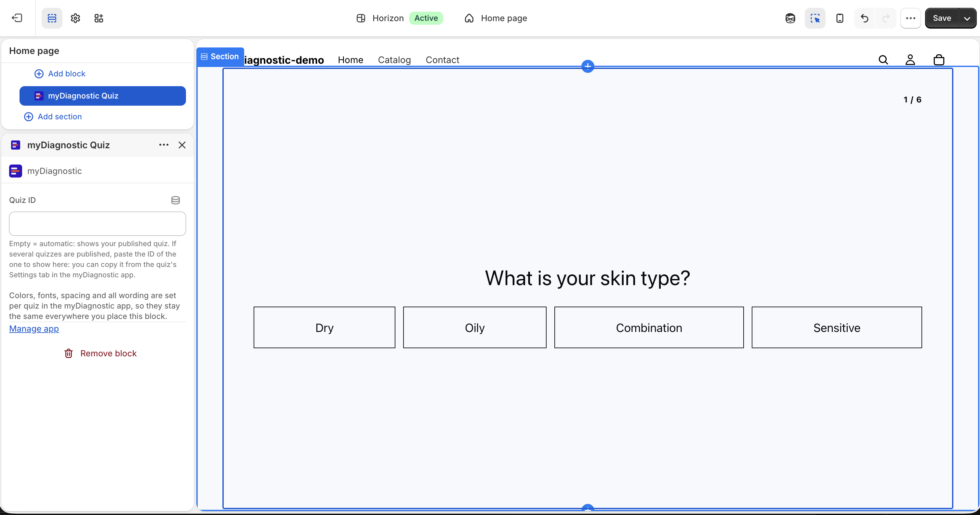Choose the Combination skin type answer
This screenshot has height=515, width=980.
[649, 327]
